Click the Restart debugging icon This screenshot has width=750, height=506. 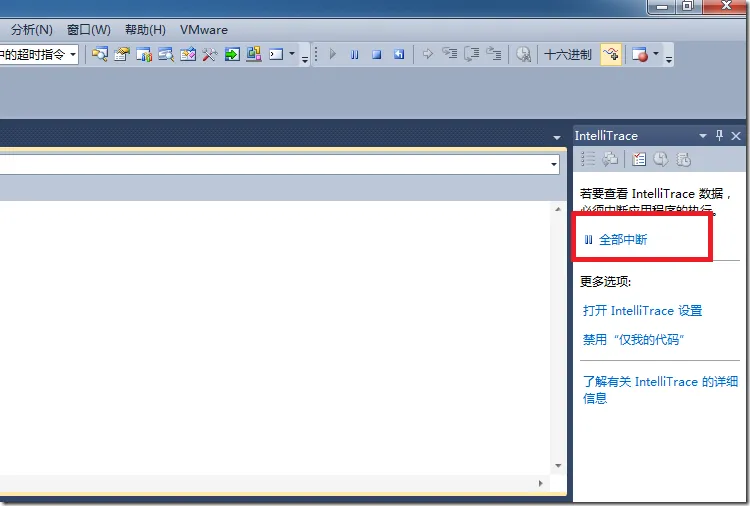point(399,55)
